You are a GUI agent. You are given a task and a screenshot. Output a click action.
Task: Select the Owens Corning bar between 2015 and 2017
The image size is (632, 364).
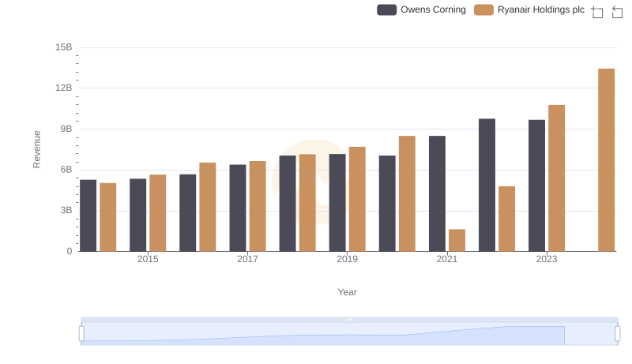(187, 212)
